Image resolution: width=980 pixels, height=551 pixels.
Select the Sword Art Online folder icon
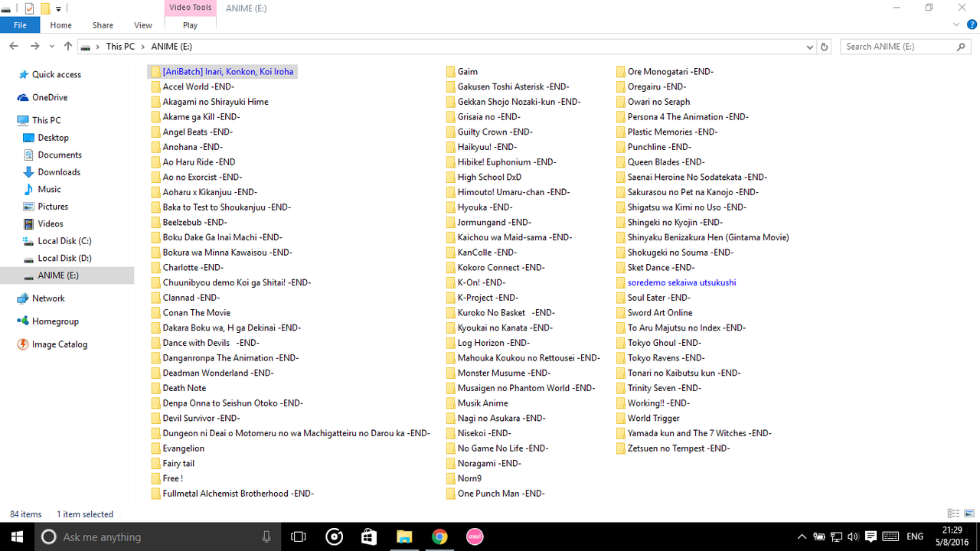[621, 313]
